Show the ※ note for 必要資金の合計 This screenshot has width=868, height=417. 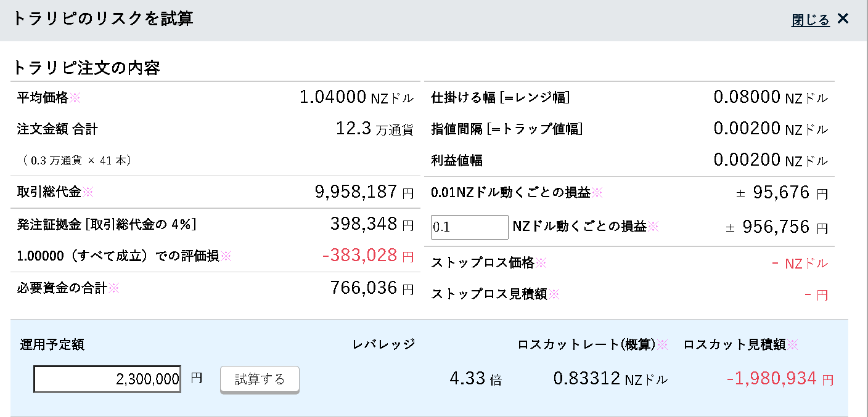tap(113, 288)
